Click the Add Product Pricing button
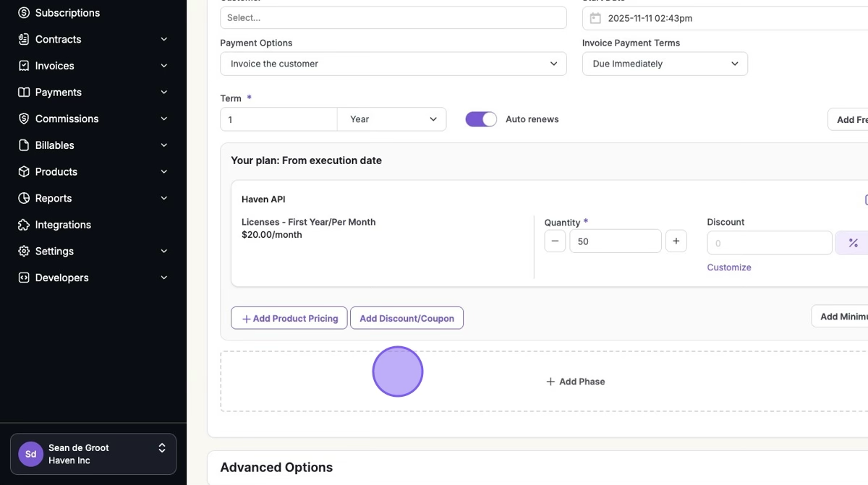This screenshot has height=485, width=868. coord(289,318)
